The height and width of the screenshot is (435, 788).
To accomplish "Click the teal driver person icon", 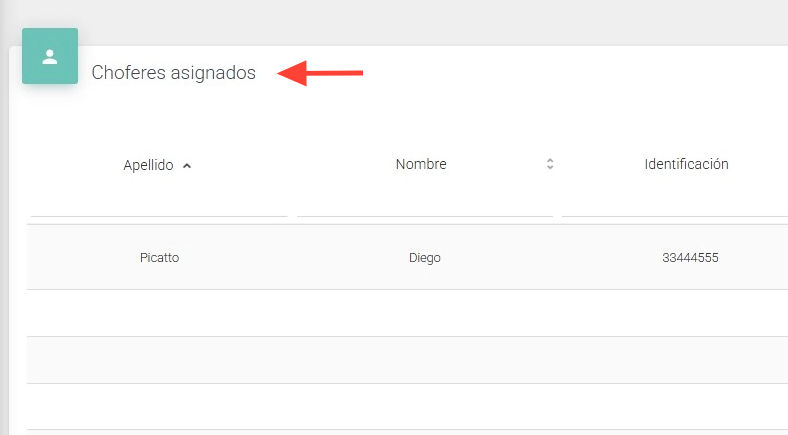I will coord(50,56).
